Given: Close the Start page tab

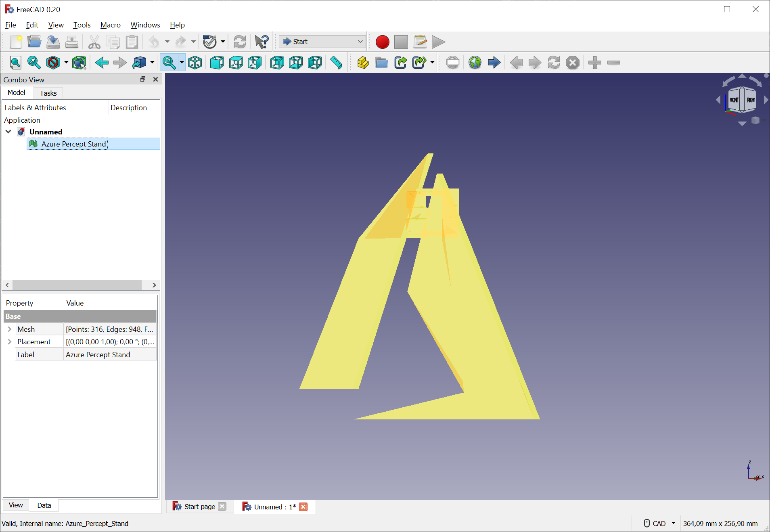Looking at the screenshot, I should pos(222,507).
